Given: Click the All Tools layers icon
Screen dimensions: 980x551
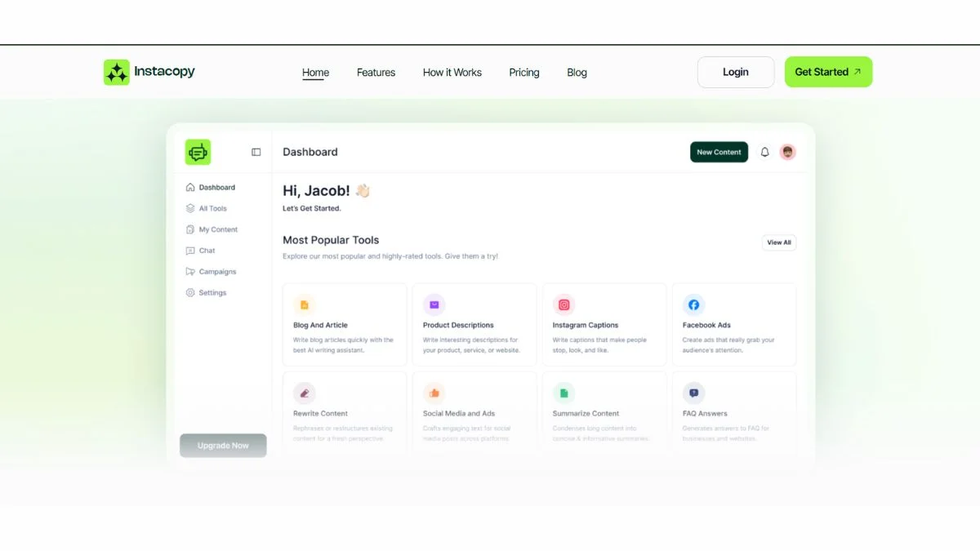Looking at the screenshot, I should (190, 208).
